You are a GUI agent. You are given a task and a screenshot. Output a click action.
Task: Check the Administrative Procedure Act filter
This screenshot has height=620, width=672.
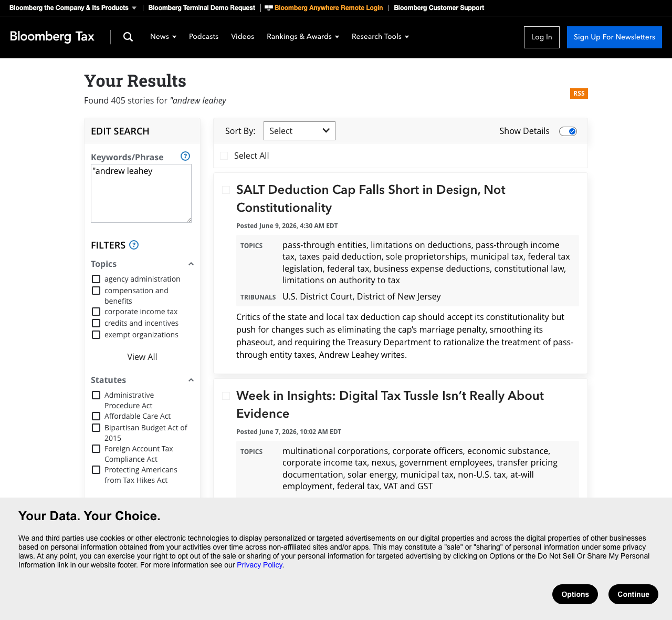pos(96,395)
